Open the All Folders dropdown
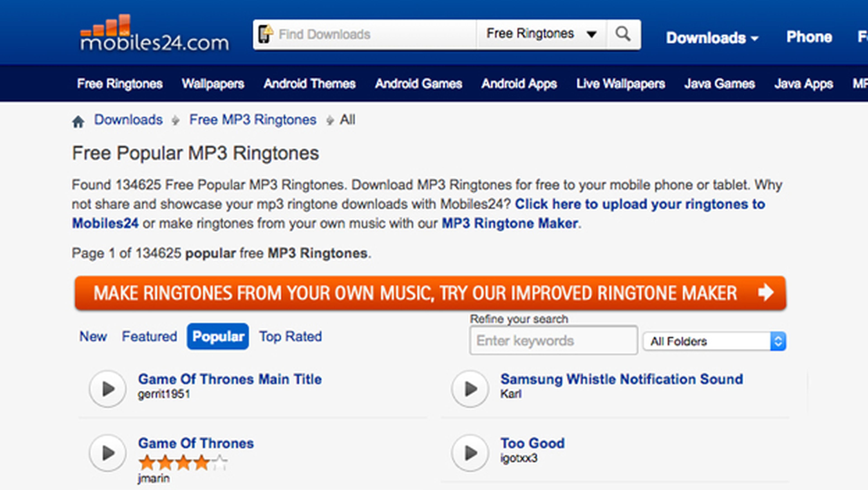 click(x=714, y=341)
